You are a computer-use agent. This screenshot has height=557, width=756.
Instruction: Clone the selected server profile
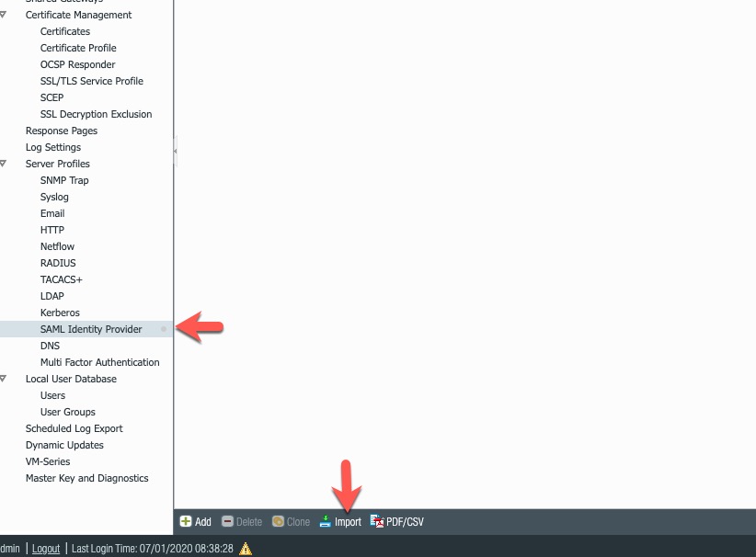click(x=291, y=521)
